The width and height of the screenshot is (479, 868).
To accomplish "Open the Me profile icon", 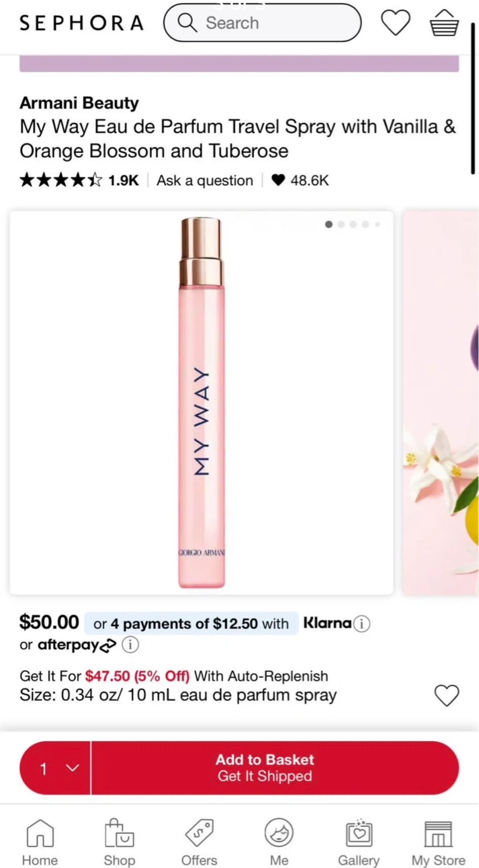I will point(279,842).
